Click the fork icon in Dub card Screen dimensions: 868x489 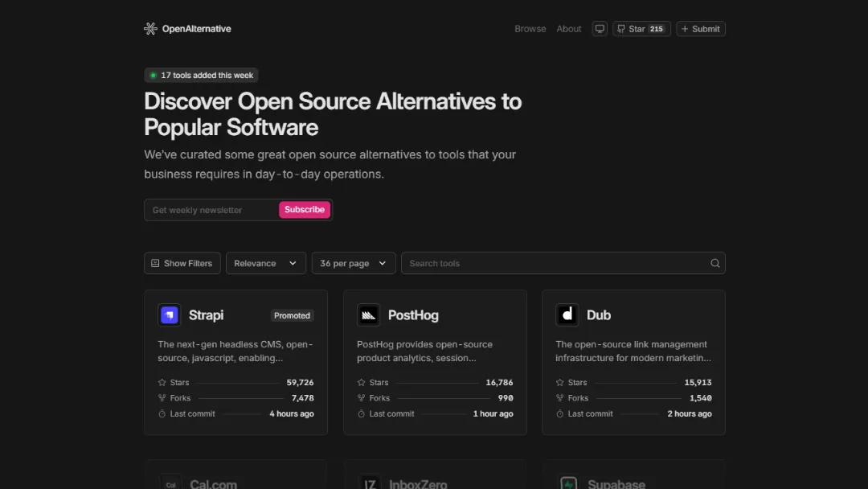tap(560, 397)
